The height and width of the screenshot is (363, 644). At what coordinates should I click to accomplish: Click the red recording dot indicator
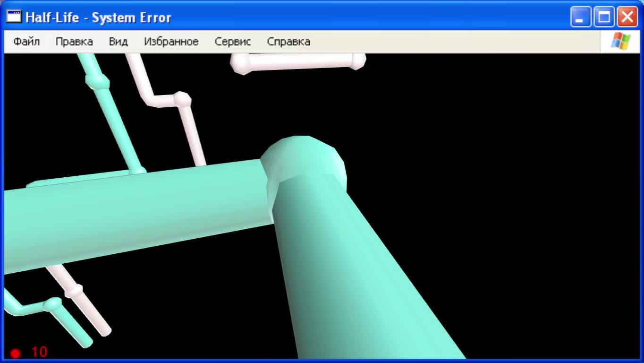16,352
